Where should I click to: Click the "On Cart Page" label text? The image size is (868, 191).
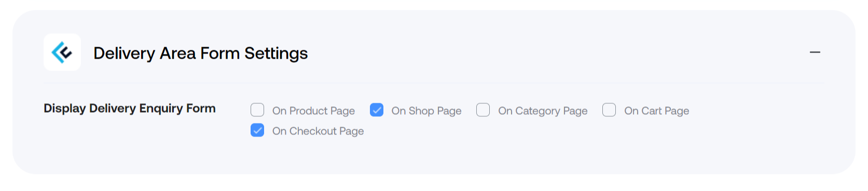[x=657, y=111]
